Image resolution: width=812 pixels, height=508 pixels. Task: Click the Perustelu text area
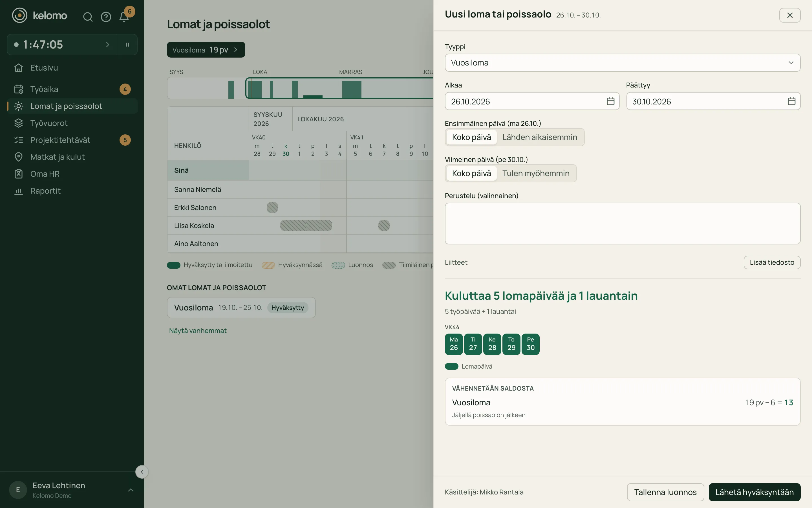(623, 224)
